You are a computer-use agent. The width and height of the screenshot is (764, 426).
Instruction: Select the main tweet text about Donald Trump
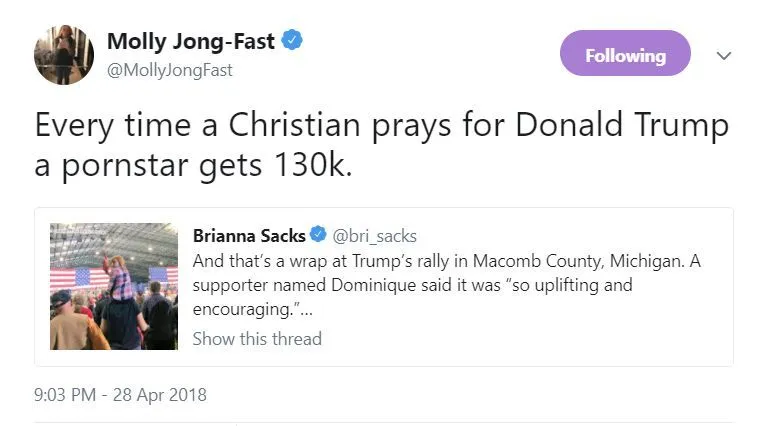(x=381, y=127)
